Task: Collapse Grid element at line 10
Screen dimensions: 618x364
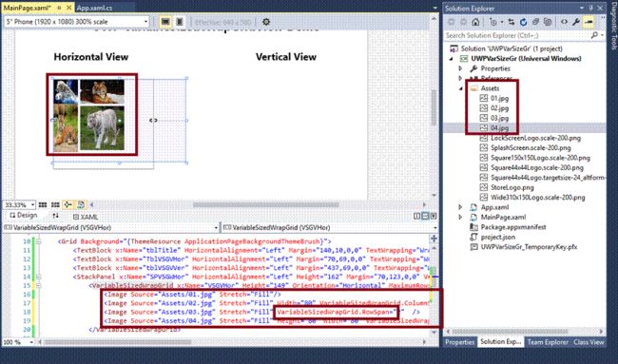Action: point(38,241)
